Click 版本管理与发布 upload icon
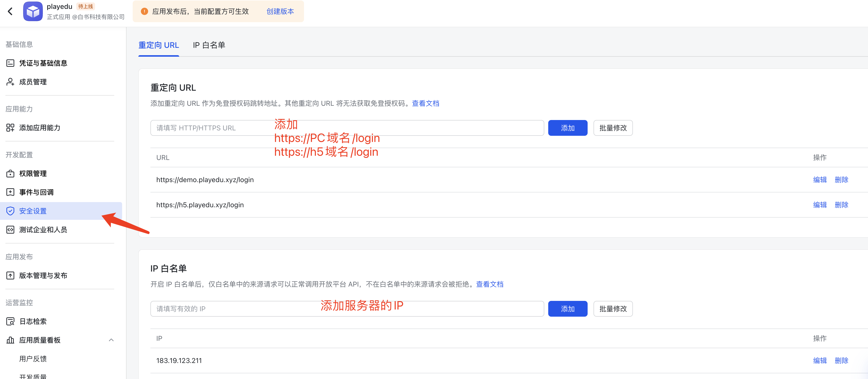The width and height of the screenshot is (868, 379). tap(10, 276)
